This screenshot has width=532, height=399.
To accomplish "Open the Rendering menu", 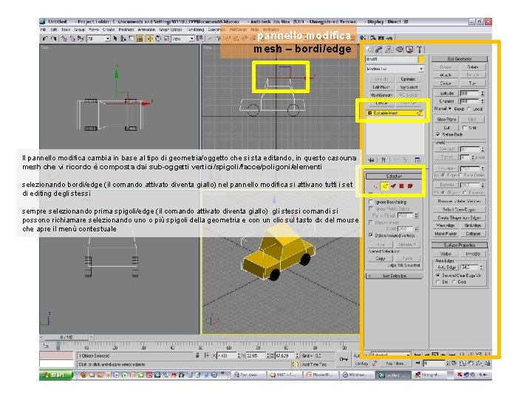I will pos(195,30).
